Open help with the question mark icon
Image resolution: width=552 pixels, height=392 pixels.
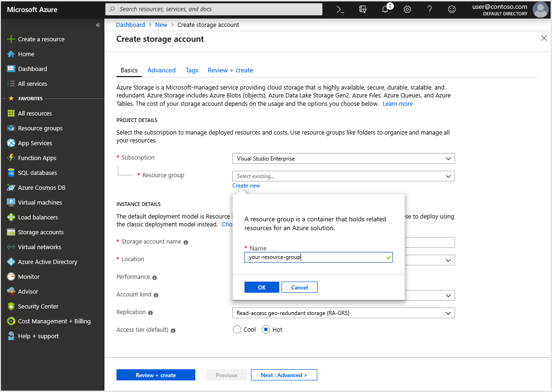click(429, 9)
